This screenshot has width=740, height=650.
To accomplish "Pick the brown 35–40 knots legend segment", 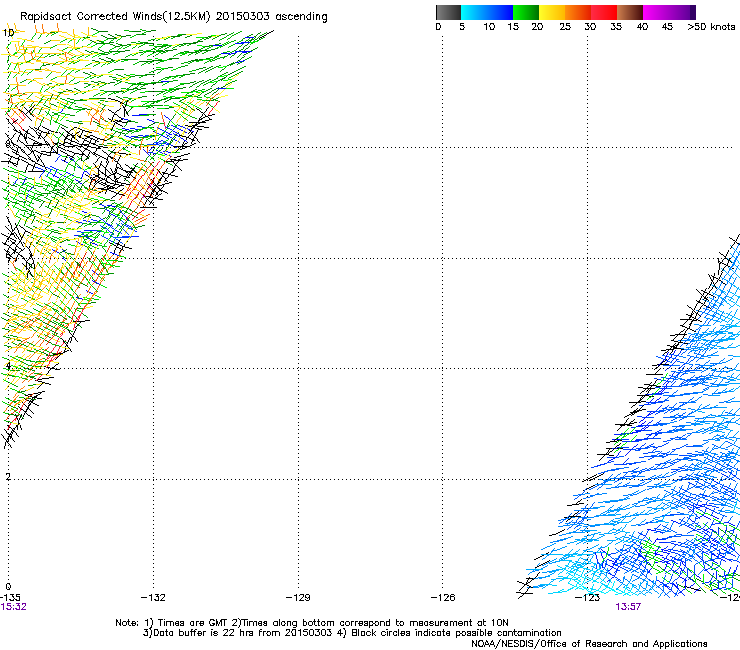I will click(x=630, y=12).
